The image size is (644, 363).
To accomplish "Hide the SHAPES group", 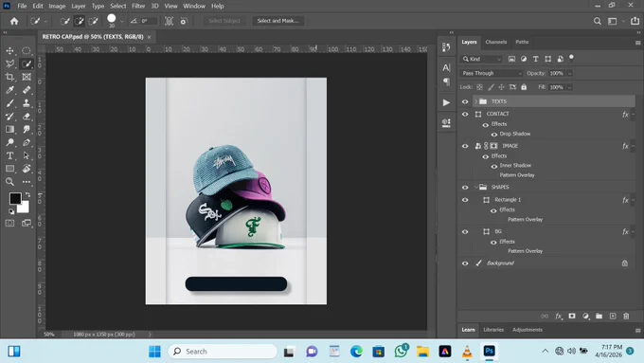I will pos(465,188).
